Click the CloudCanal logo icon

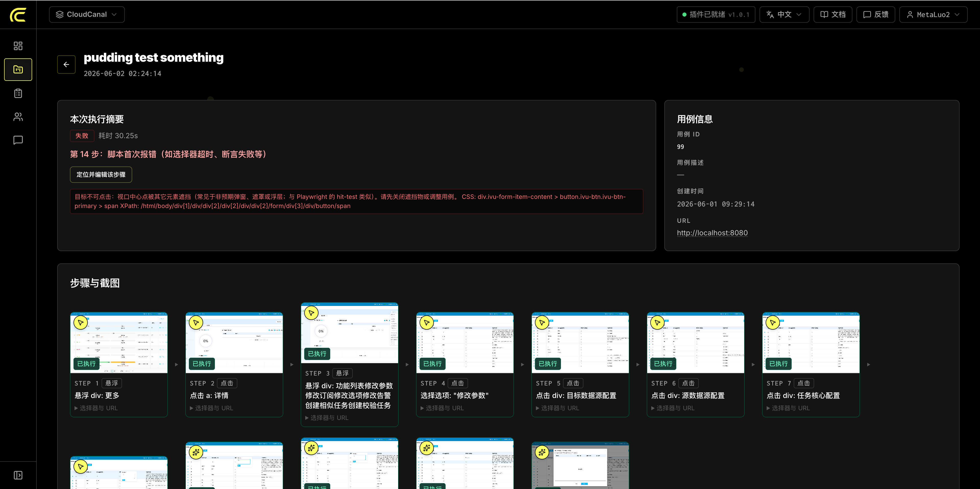point(18,15)
